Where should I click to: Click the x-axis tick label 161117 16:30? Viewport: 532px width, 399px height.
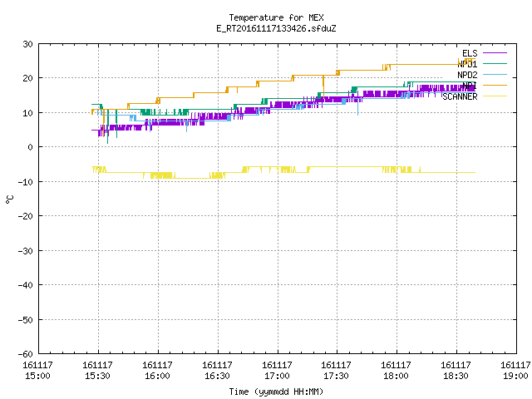point(217,371)
